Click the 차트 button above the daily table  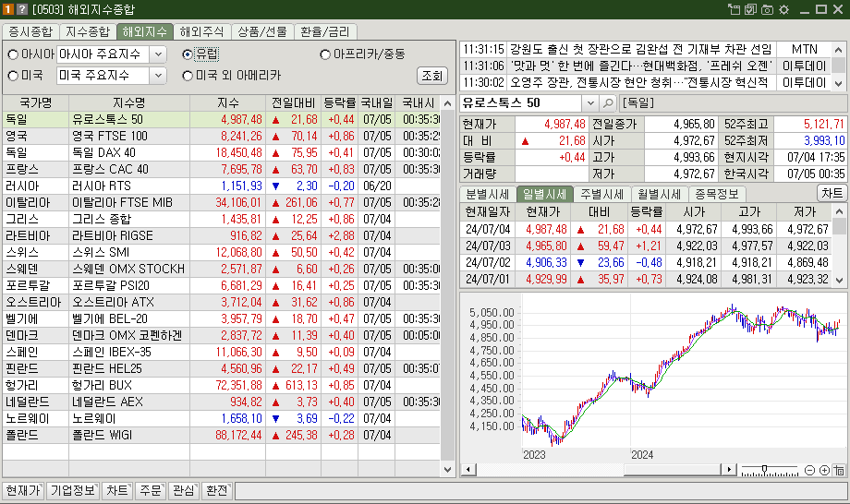[x=832, y=193]
